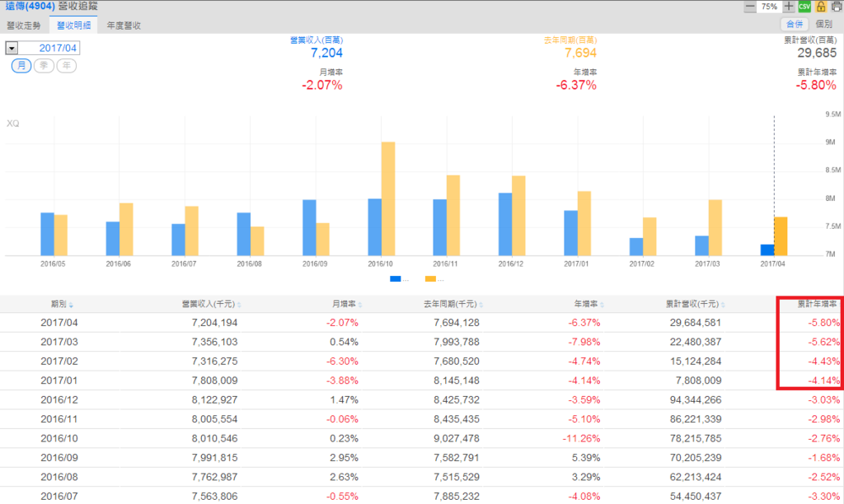The image size is (844, 504).
Task: Click the 29,685 cumulative revenue summary value
Action: (817, 53)
